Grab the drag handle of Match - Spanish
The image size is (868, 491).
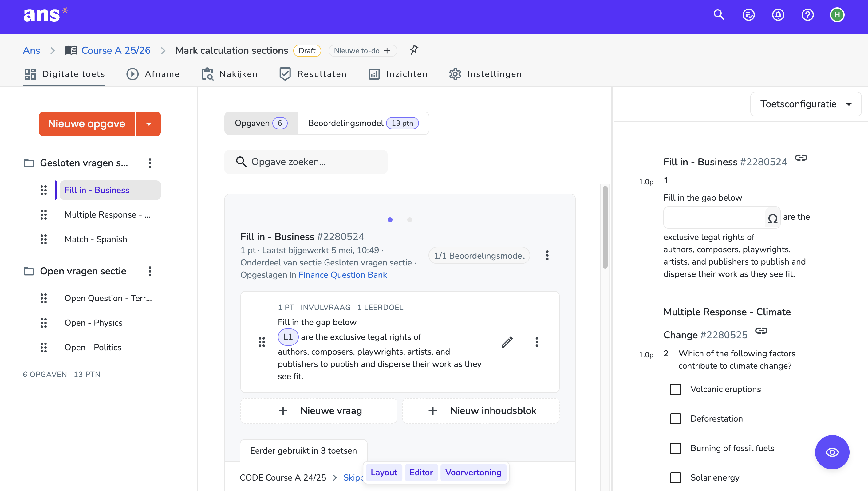pyautogui.click(x=44, y=239)
